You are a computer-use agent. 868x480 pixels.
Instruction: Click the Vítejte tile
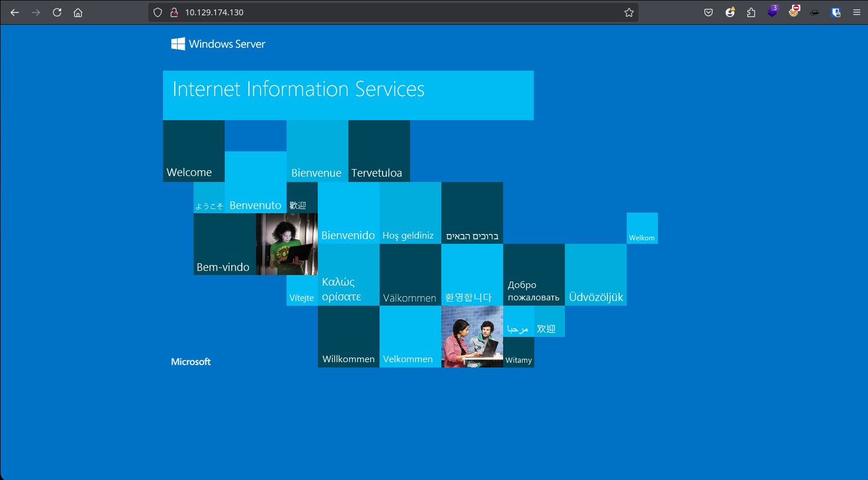point(302,290)
